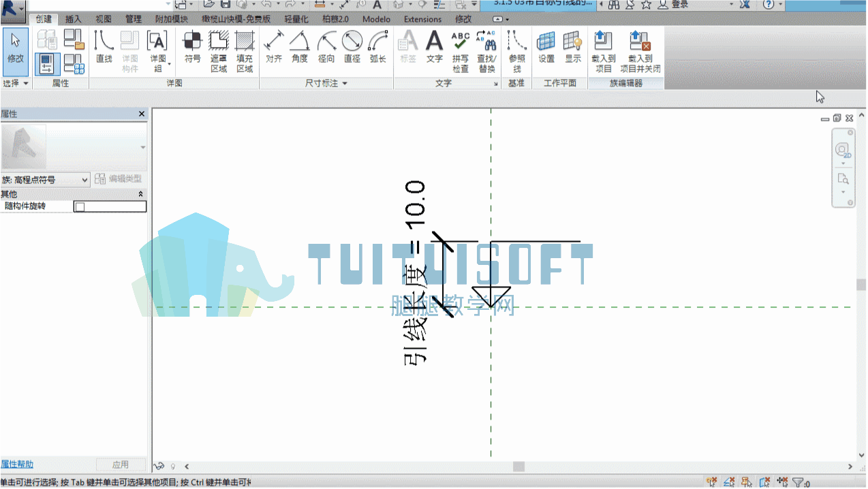Choose the 角度 angular dimension tool
868x489 pixels.
pyautogui.click(x=300, y=48)
